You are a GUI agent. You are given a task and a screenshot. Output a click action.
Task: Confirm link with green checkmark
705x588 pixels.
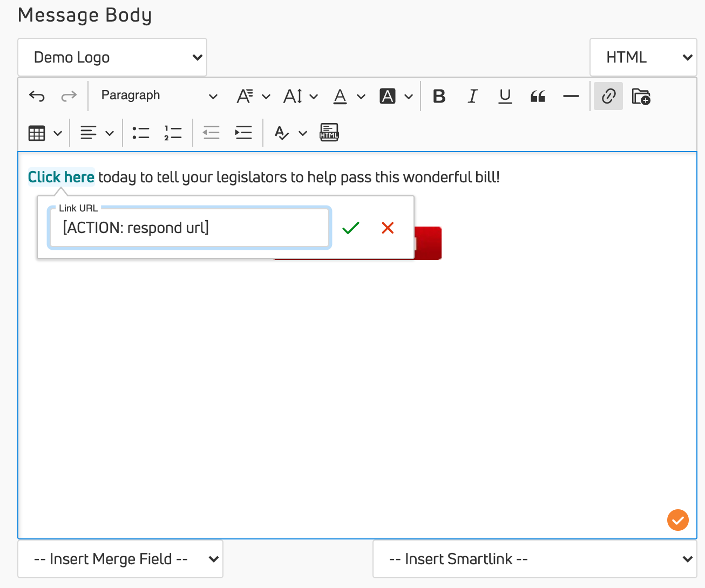pyautogui.click(x=351, y=228)
